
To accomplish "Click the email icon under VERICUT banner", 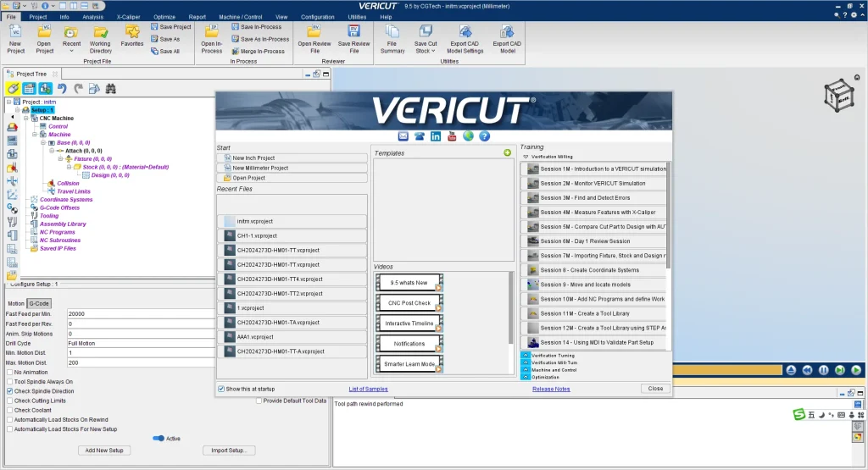I will point(403,136).
